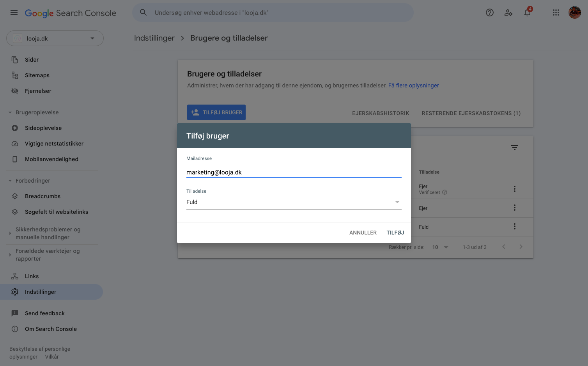588x366 pixels.
Task: Open more options for Fuld row
Action: 515,226
